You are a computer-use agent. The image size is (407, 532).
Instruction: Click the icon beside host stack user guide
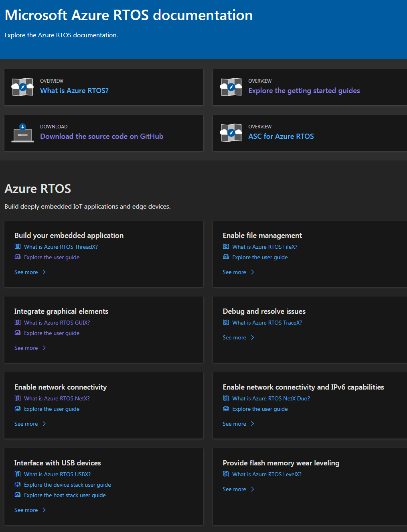(18, 495)
